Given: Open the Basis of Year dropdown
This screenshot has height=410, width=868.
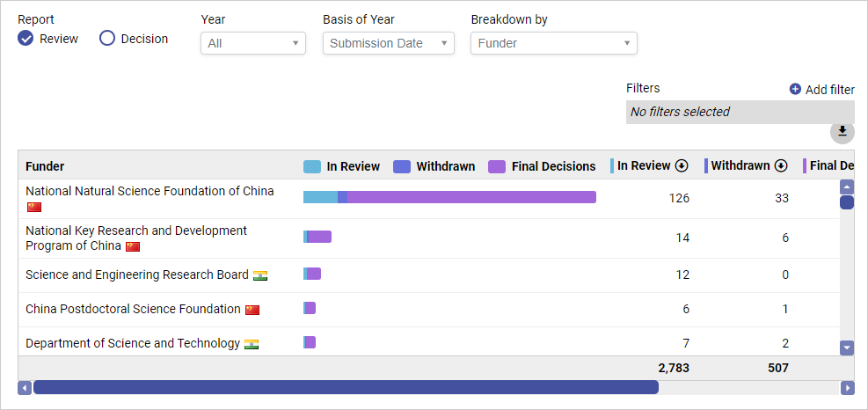Looking at the screenshot, I should [x=388, y=43].
